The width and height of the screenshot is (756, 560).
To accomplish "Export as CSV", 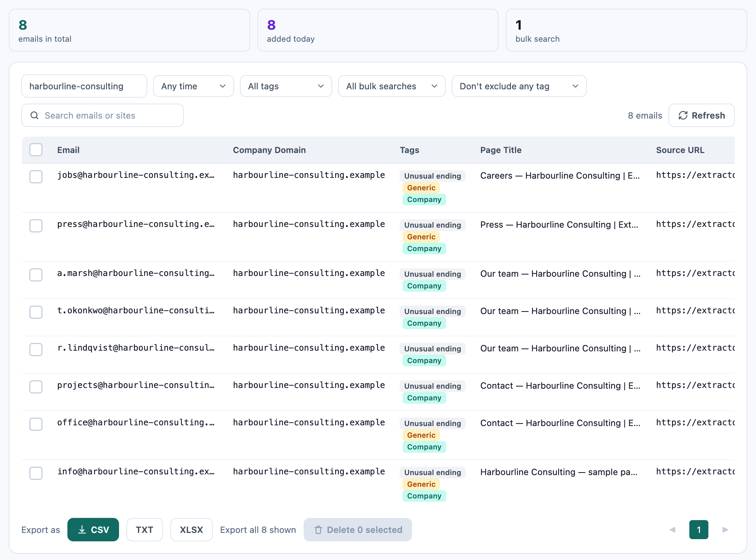I will (93, 530).
